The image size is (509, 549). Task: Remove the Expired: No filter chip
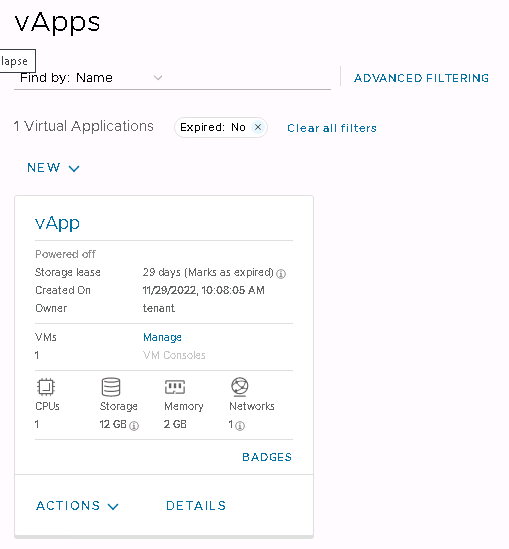coord(258,127)
